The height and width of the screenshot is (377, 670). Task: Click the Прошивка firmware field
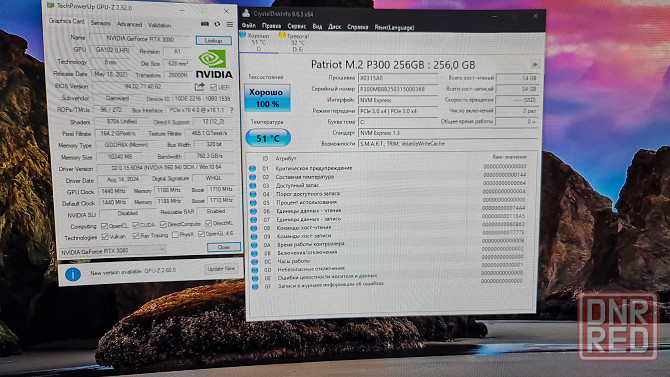[398, 78]
